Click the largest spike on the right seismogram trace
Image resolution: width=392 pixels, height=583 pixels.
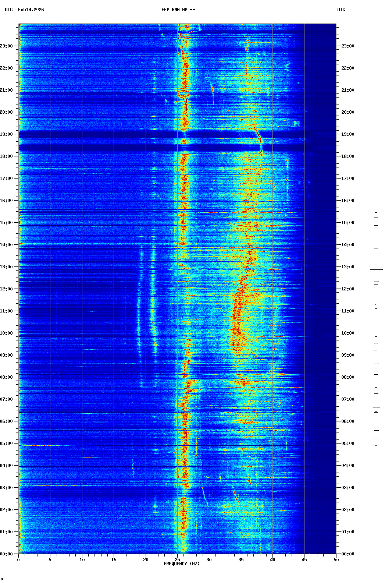pos(376,270)
